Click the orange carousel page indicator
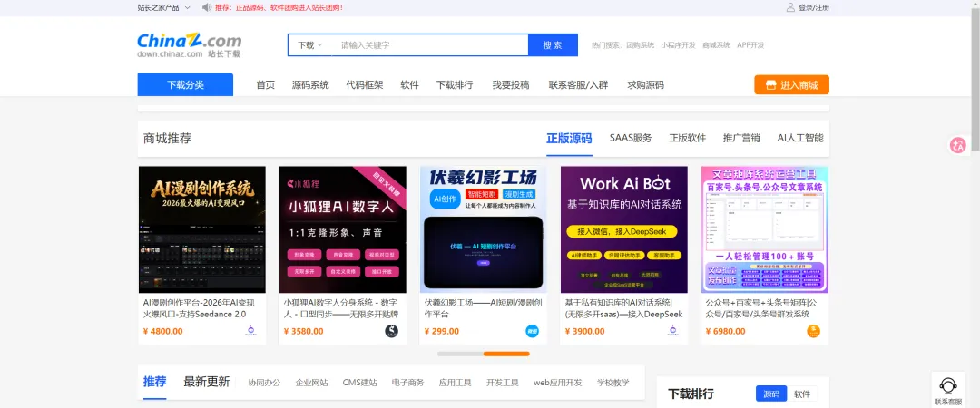Viewport: 980px width, 408px height. [x=506, y=354]
